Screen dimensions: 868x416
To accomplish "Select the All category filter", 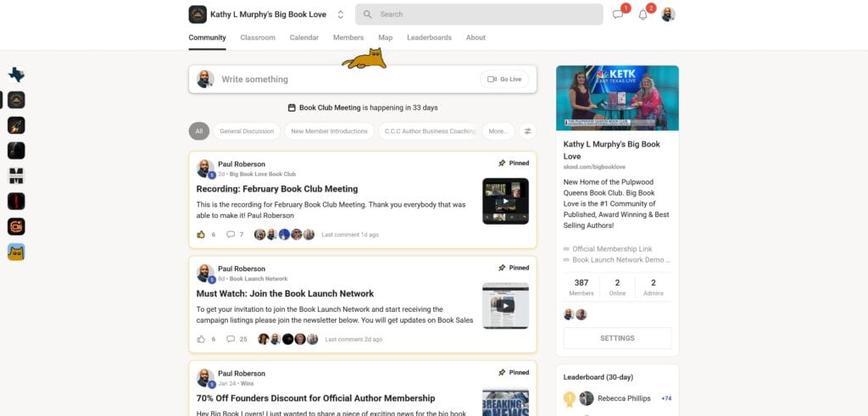I will (199, 131).
